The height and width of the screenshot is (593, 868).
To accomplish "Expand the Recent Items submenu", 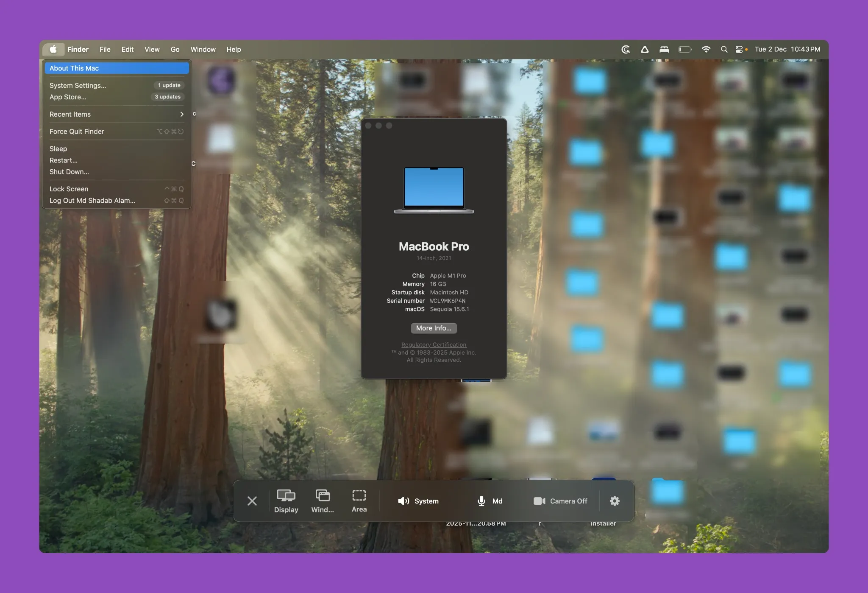I will click(x=117, y=114).
